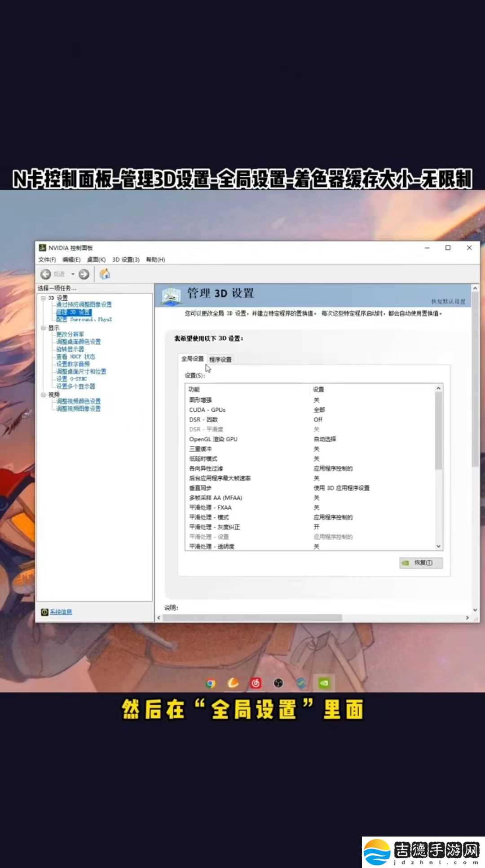Open OBS Studio from the taskbar

pos(278,683)
